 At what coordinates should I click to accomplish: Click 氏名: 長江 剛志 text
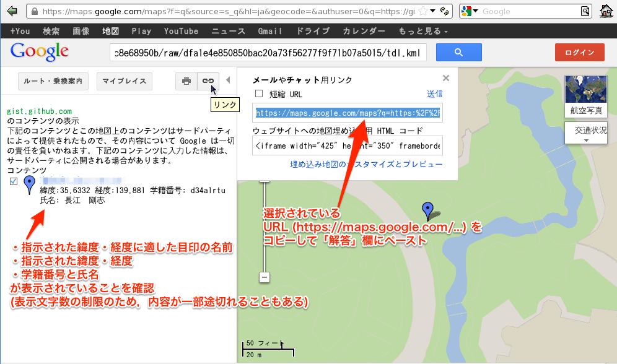[x=72, y=201]
